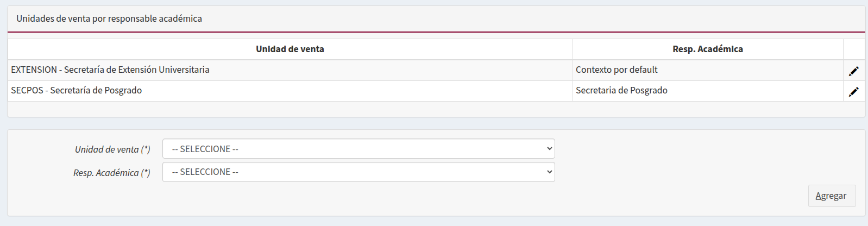Click the "Contexto por default" cell
The width and height of the screenshot is (868, 226).
tap(617, 70)
